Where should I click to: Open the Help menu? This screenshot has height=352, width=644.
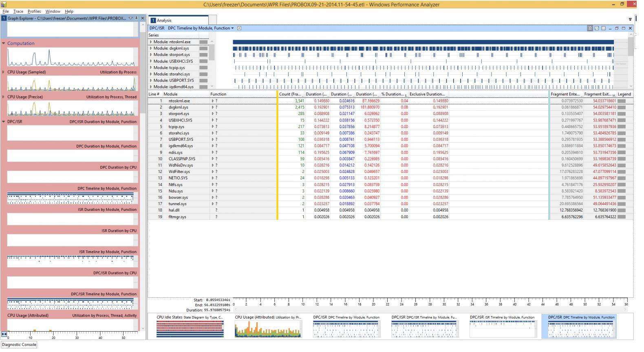pos(69,11)
